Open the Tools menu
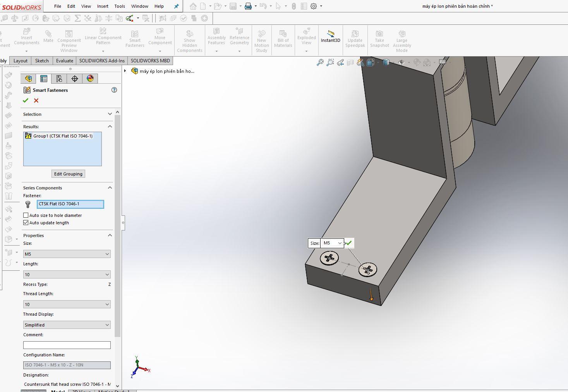This screenshot has height=392, width=568. pos(120,6)
